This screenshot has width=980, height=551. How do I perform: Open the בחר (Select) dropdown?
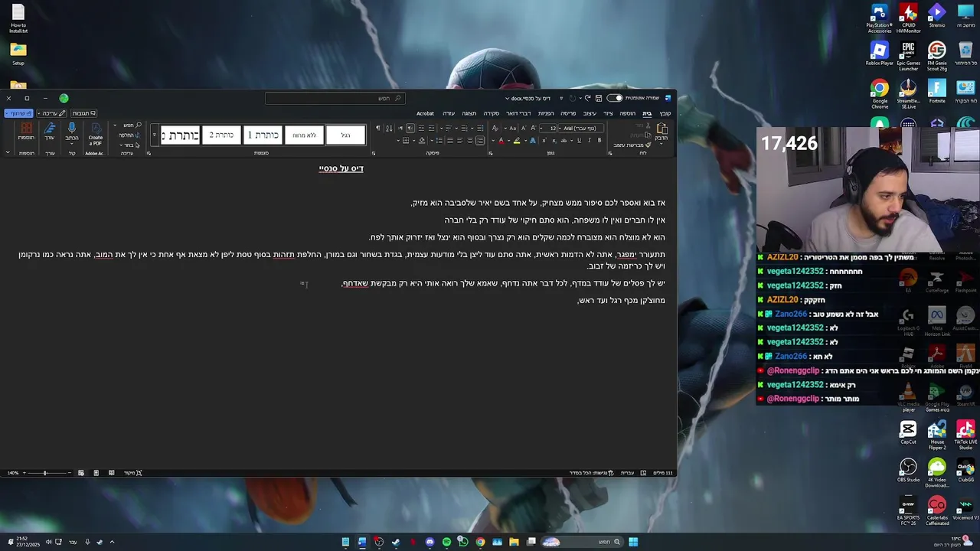129,145
